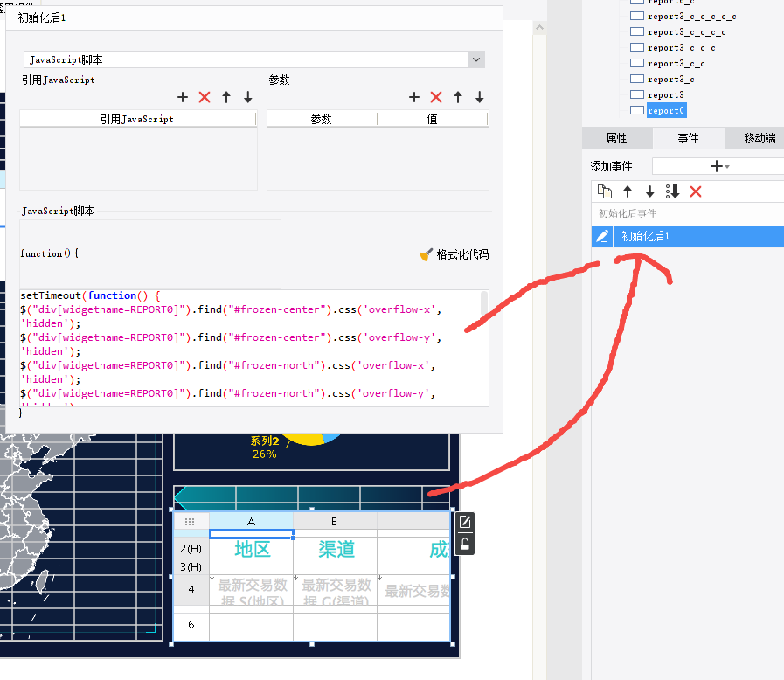This screenshot has height=680, width=784.
Task: Select row 2(H) header
Action: tap(191, 549)
